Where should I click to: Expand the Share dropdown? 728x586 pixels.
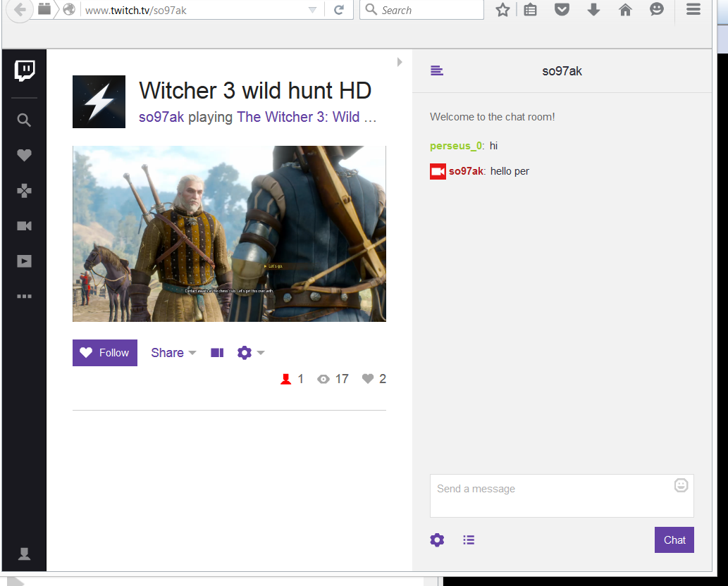tap(173, 353)
